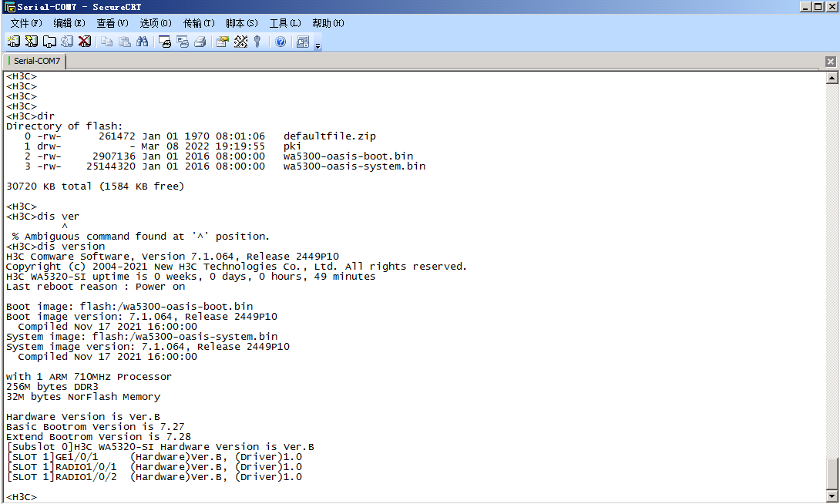Click "Extend Bootrom Version is 7.28"

click(98, 436)
